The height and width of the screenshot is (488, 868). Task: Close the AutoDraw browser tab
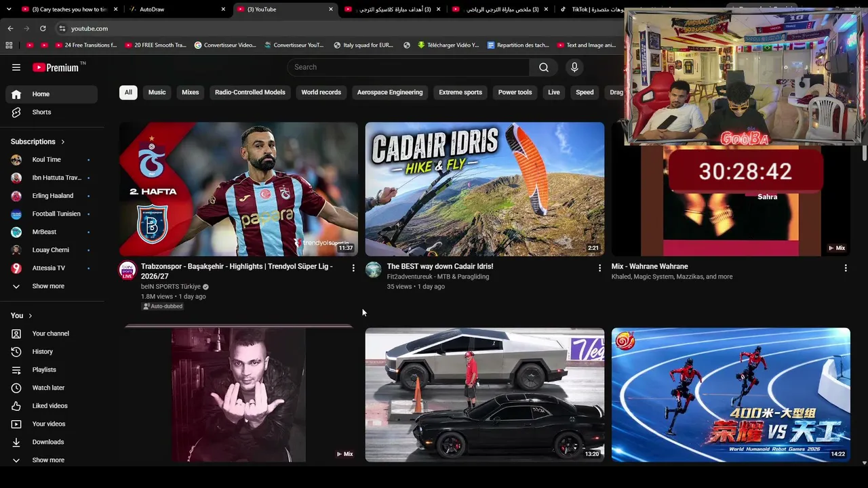tap(223, 9)
